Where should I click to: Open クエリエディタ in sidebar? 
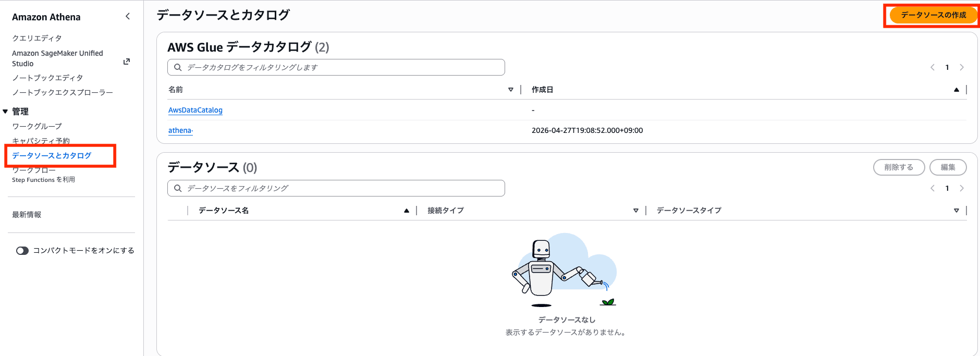[x=37, y=38]
